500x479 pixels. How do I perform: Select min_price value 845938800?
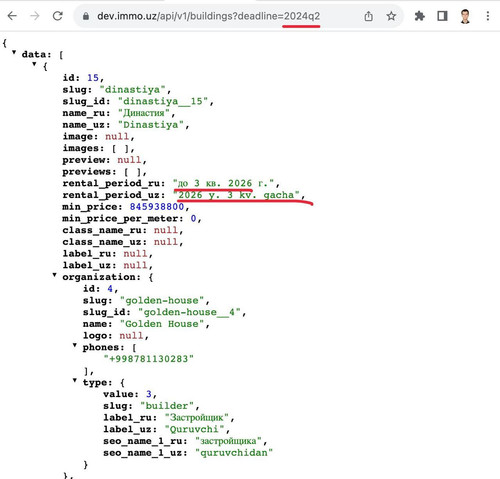[157, 207]
